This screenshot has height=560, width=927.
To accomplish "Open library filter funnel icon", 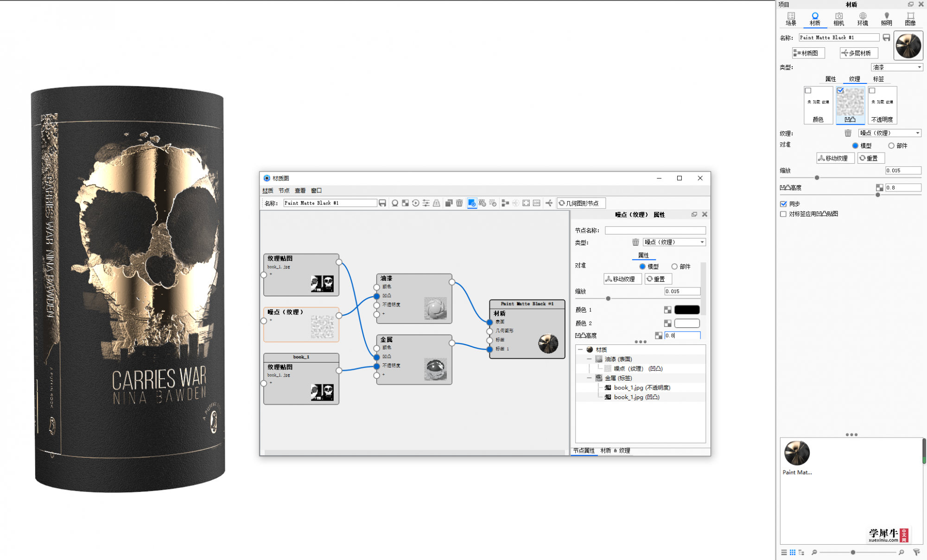I will tap(916, 552).
